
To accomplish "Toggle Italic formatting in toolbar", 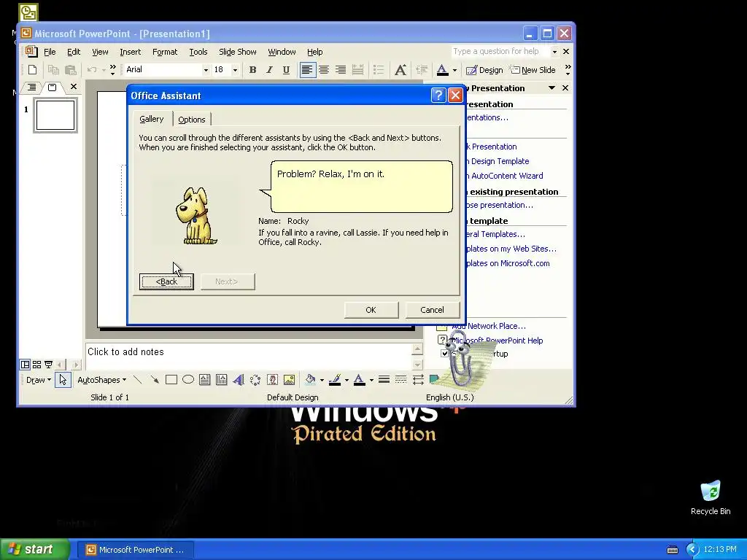I will [269, 70].
